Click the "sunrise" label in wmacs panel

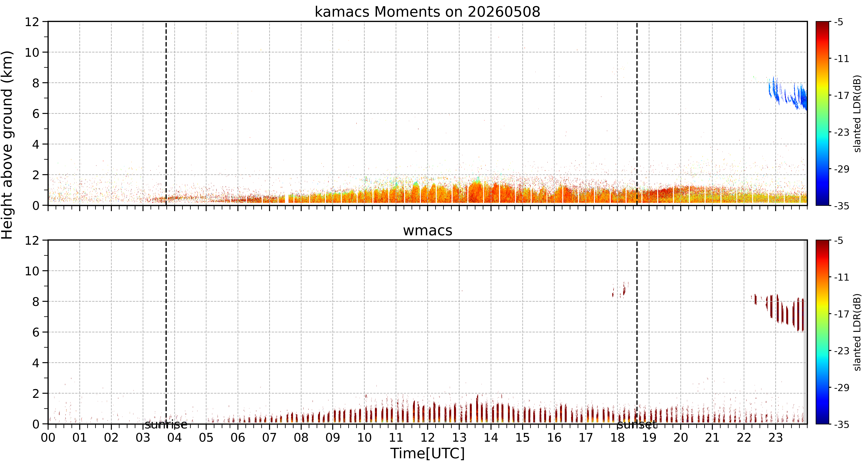166,425
